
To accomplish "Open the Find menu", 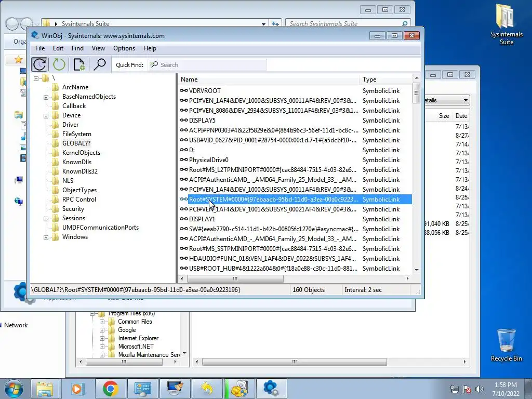I will 77,48.
